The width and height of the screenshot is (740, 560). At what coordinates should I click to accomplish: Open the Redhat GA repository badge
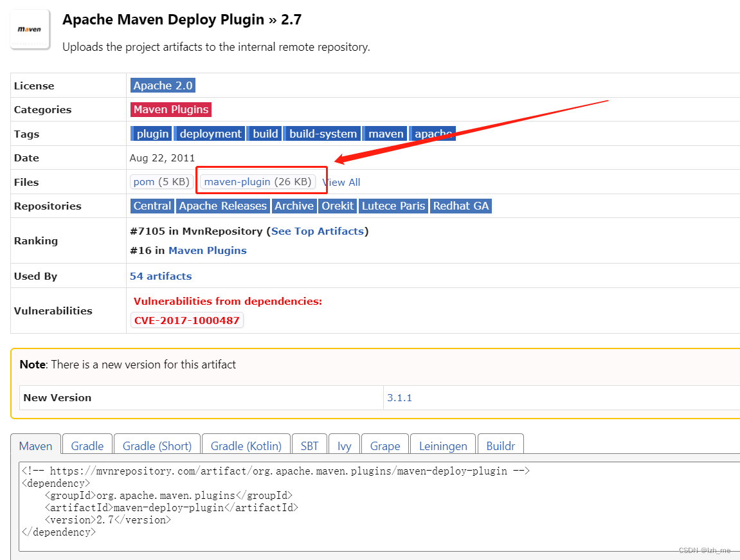pos(460,206)
